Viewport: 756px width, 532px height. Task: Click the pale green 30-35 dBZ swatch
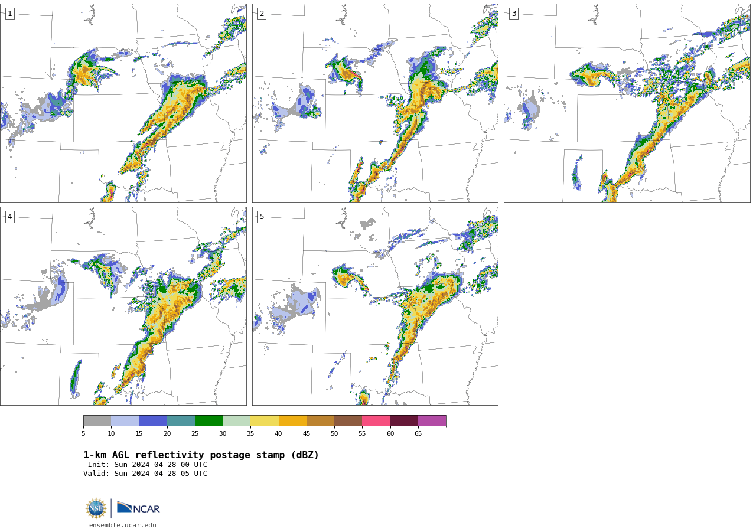(236, 421)
